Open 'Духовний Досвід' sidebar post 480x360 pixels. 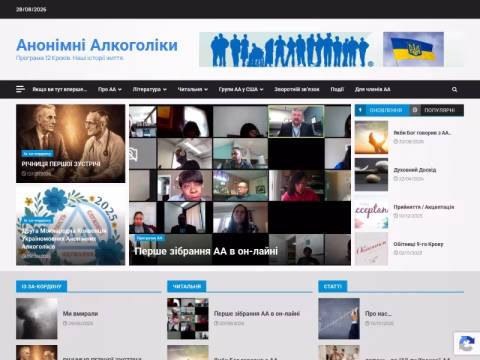coord(415,170)
